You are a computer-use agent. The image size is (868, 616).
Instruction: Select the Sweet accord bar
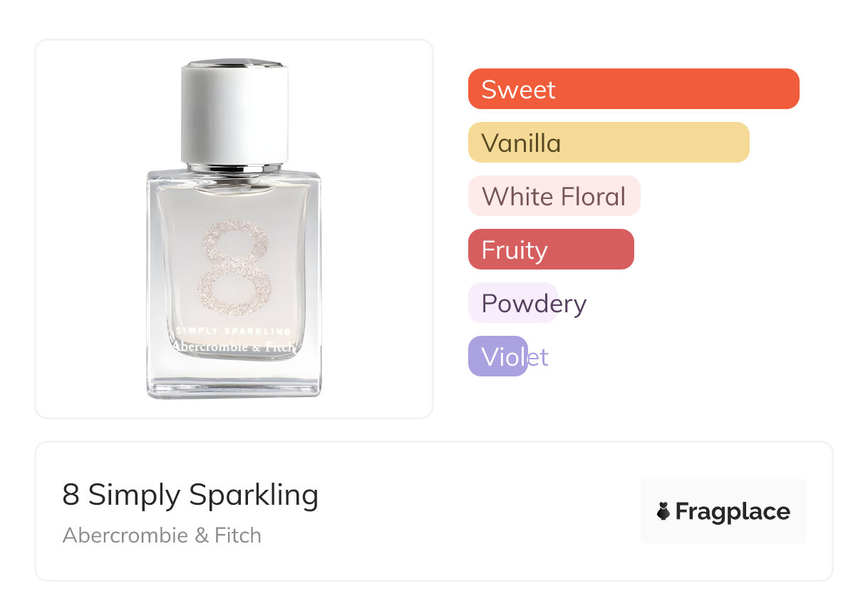tap(633, 89)
